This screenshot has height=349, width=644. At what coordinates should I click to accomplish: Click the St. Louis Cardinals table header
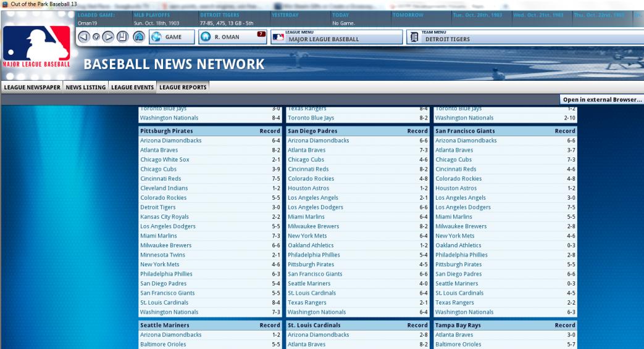[x=358, y=325]
